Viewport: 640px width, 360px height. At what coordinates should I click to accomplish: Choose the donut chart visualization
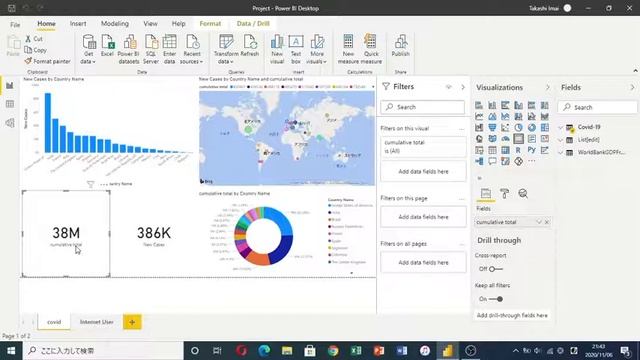click(x=531, y=127)
